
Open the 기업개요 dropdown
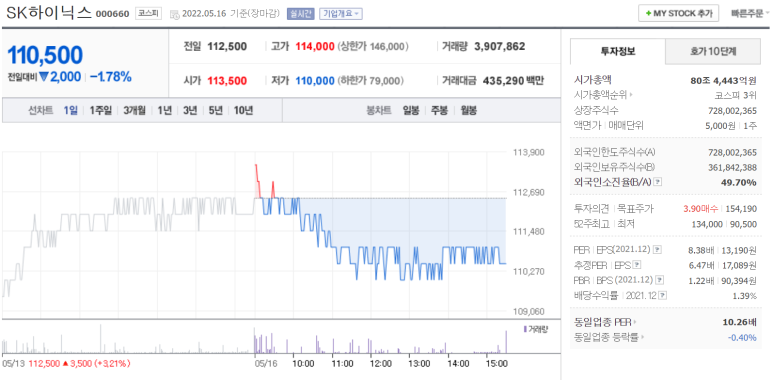tap(341, 14)
